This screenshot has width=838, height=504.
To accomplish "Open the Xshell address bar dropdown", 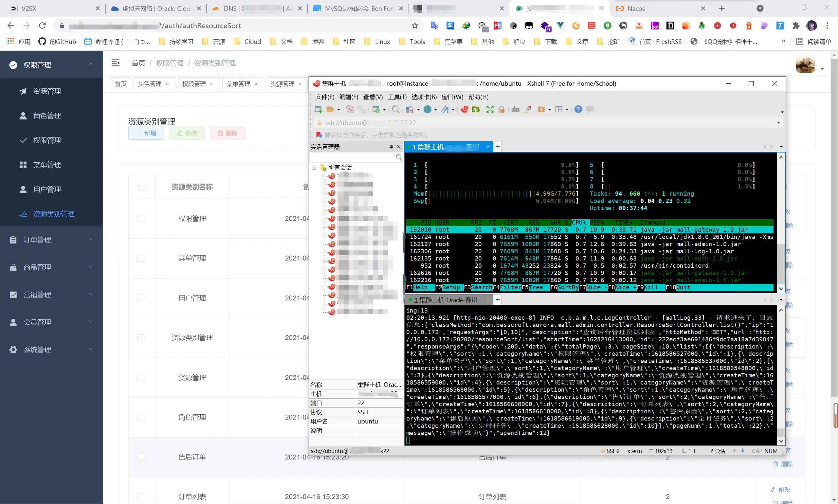I will (778, 123).
